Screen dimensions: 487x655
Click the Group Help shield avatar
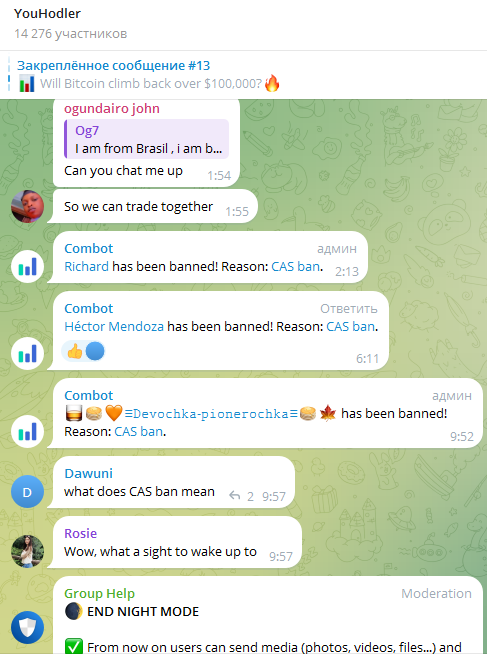pos(28,627)
